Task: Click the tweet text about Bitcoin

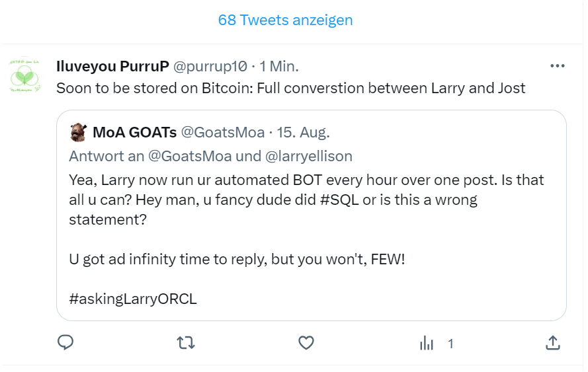Action: [x=291, y=88]
